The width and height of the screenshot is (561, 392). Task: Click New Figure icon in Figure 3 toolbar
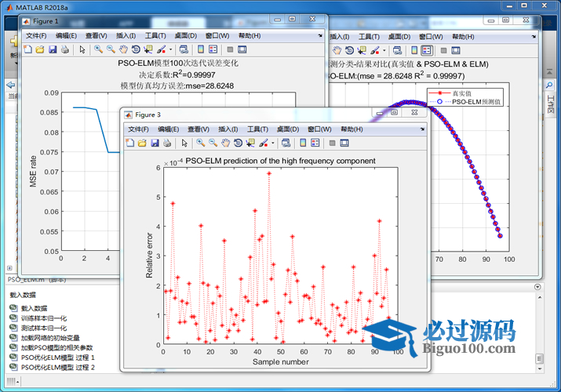point(130,143)
